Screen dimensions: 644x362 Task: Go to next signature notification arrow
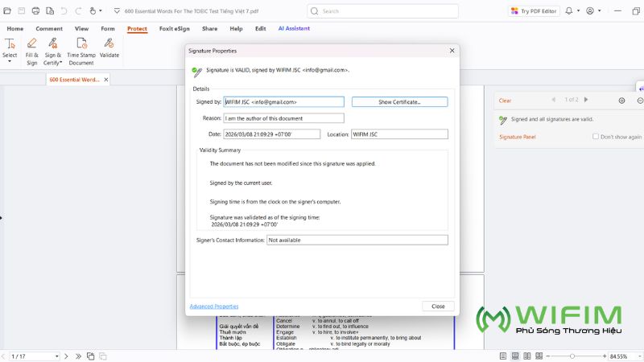(x=586, y=100)
